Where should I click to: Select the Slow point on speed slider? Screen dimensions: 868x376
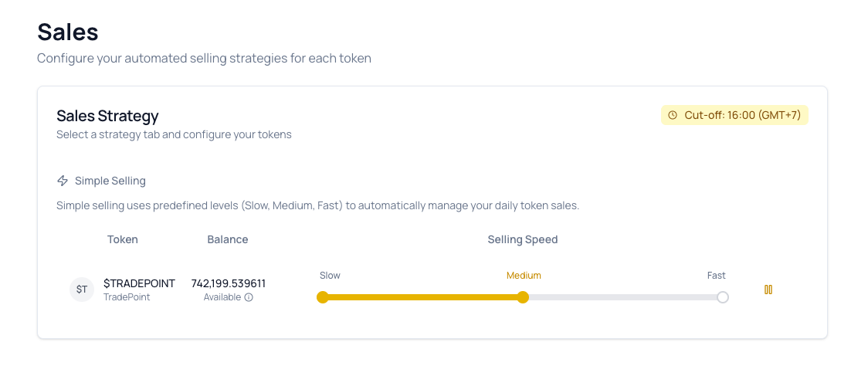(x=323, y=297)
